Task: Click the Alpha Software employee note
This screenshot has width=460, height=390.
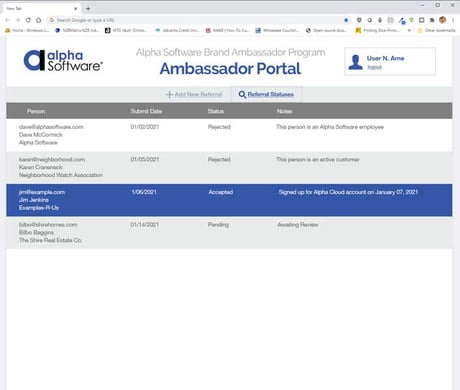Action: click(330, 127)
